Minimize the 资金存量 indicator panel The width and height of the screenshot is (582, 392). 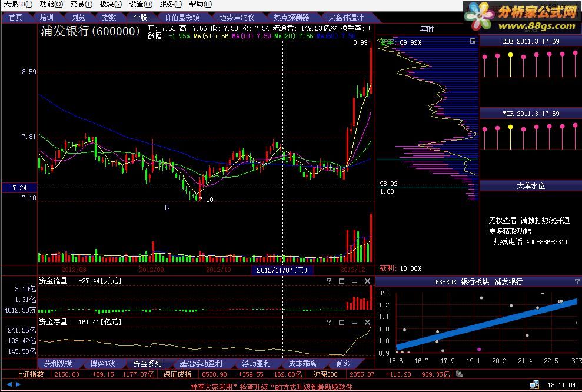point(354,322)
